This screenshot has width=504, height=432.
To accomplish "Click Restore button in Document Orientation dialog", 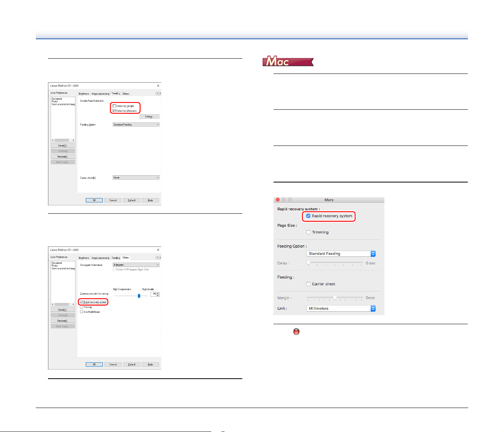I will tap(63, 321).
